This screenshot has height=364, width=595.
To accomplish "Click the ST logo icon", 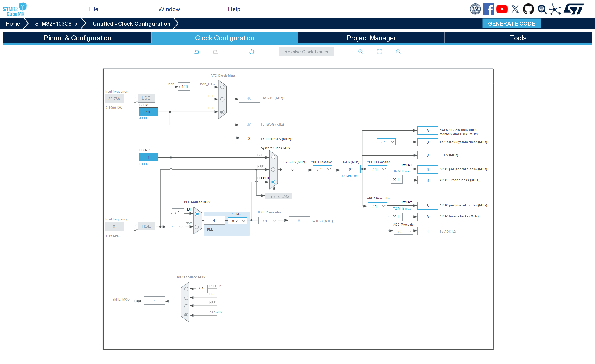I will tap(574, 9).
